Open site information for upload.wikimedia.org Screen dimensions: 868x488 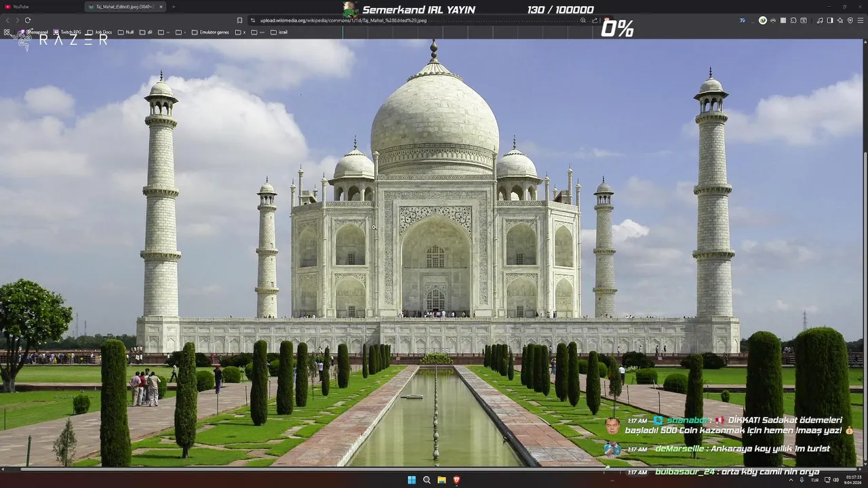pos(253,20)
